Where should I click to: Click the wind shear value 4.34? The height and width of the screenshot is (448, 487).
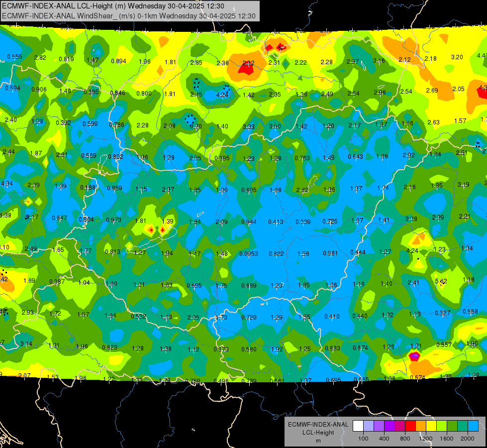(x=7, y=183)
